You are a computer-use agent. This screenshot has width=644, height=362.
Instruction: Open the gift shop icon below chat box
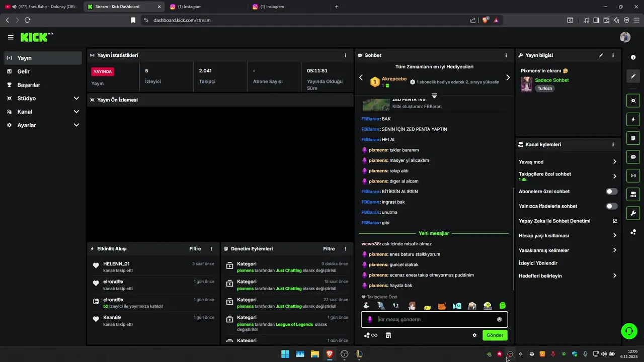pos(388,335)
